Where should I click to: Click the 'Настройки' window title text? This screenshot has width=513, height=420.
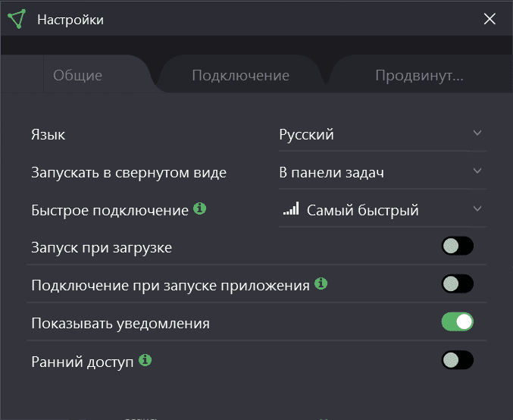(70, 20)
